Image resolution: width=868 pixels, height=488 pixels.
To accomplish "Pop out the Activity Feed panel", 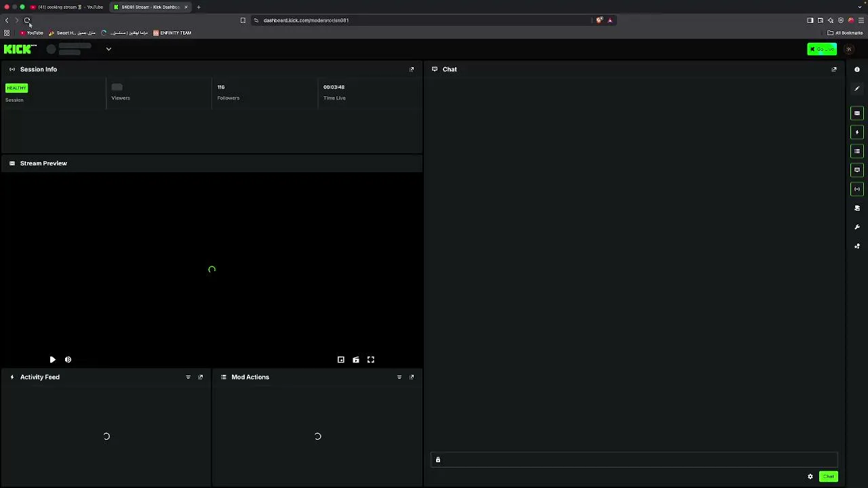I will click(201, 377).
